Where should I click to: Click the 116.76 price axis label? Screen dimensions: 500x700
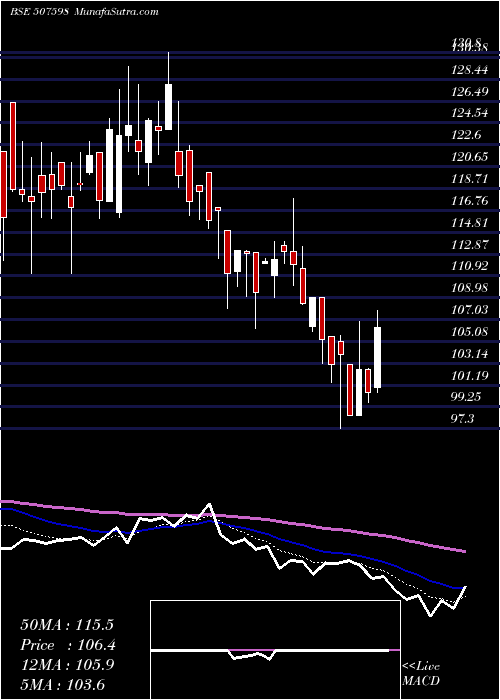pyautogui.click(x=470, y=200)
